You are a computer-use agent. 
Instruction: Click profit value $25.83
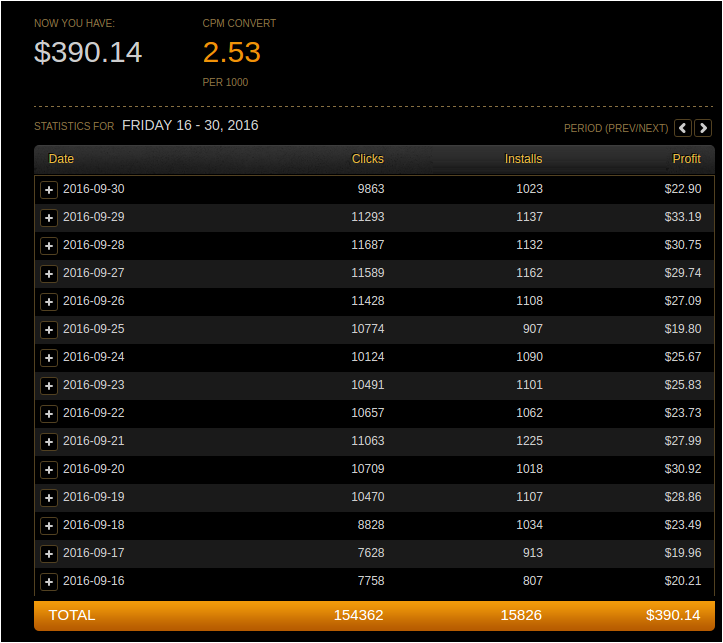682,385
